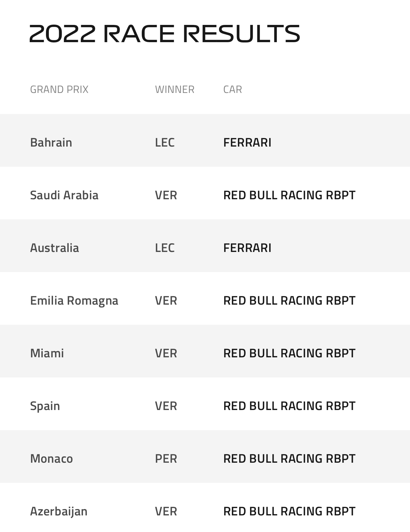Viewport: 410px width, 532px height.
Task: Select winner VER in Saudi Arabia row
Action: (x=166, y=195)
